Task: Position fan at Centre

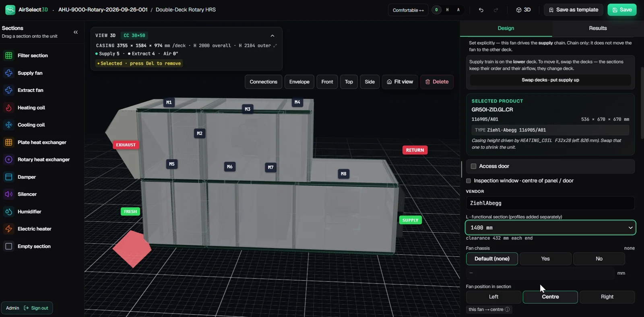Action: tap(550, 297)
